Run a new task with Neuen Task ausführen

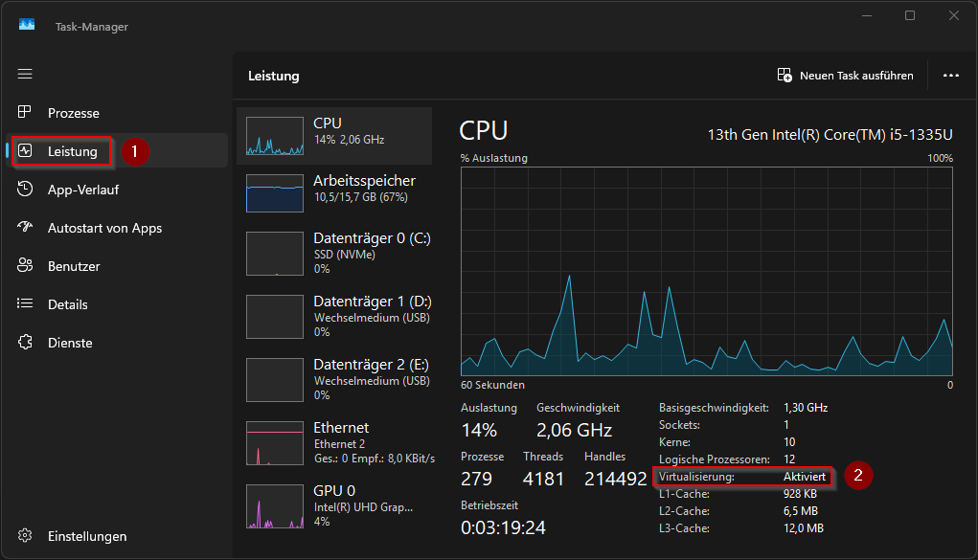click(845, 76)
